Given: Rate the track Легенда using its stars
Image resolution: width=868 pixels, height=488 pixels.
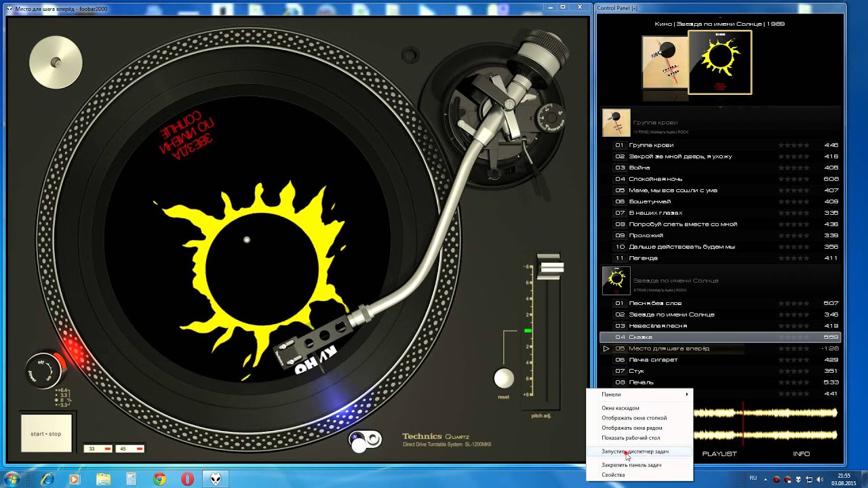Looking at the screenshot, I should pyautogui.click(x=793, y=258).
